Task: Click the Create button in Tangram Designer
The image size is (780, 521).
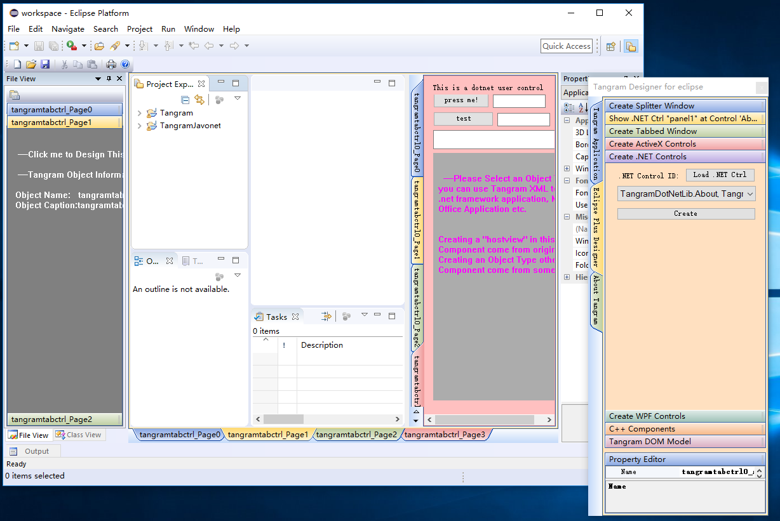Action: pos(686,213)
